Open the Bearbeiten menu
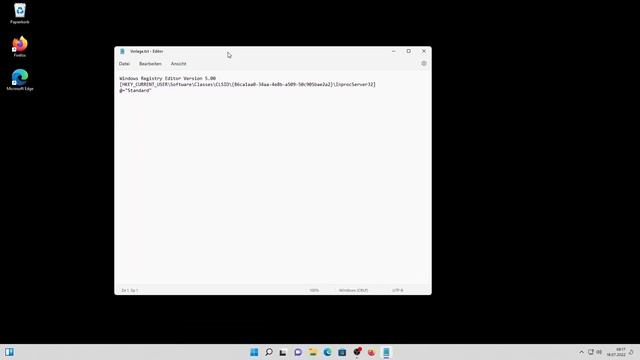This screenshot has width=640, height=360. [150, 64]
